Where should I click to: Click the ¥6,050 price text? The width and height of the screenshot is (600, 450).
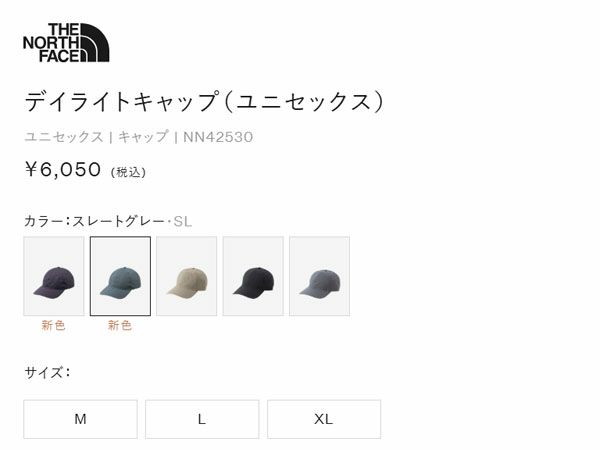(x=63, y=170)
